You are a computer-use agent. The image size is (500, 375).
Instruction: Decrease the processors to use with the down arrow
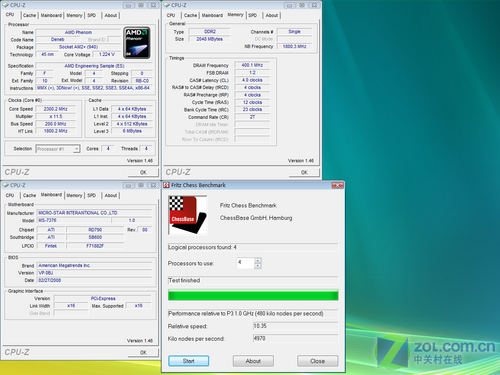click(258, 266)
